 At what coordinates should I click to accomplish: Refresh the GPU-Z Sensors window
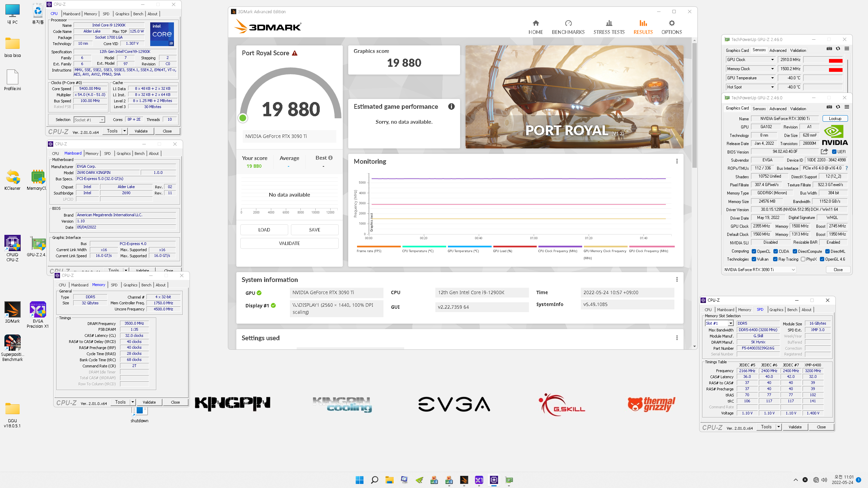point(838,49)
